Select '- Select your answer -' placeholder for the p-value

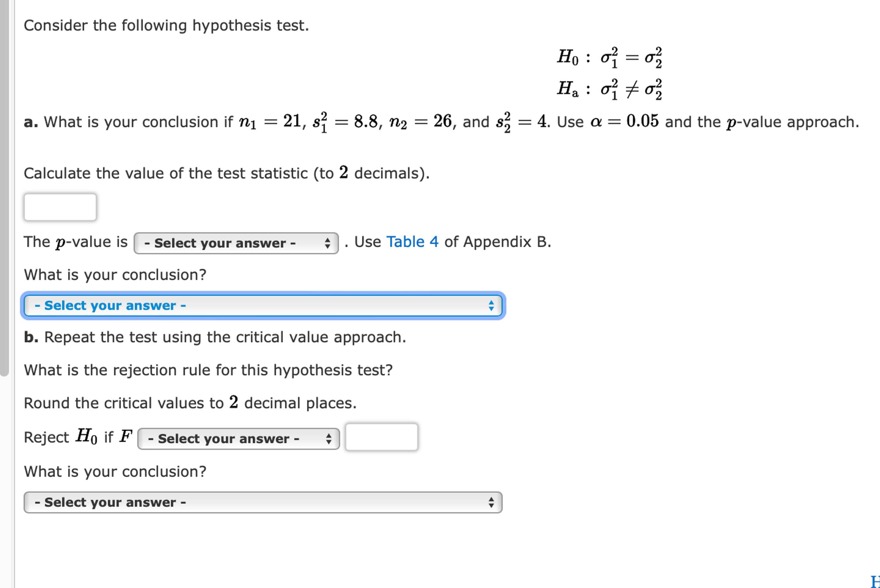tap(219, 243)
